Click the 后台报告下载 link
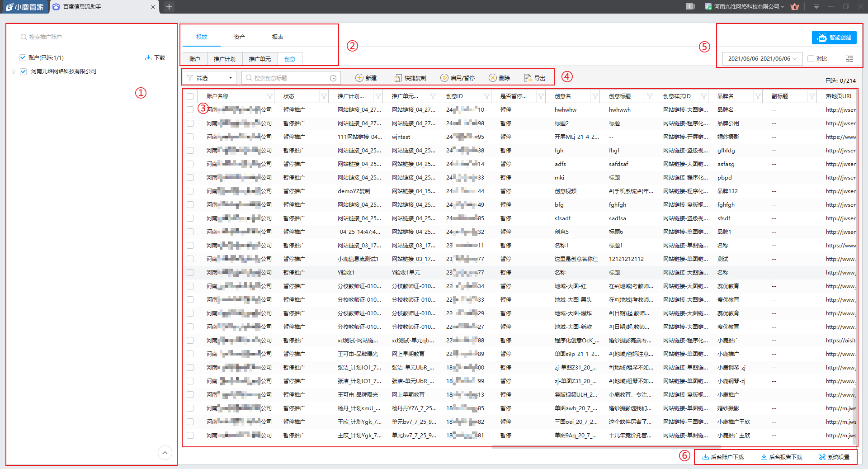This screenshot has width=868, height=469. 781,457
